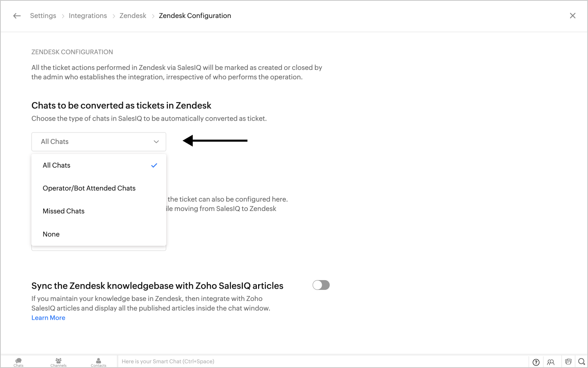Choose Operator/Bot Attended Chats option
This screenshot has width=588, height=368.
(x=89, y=188)
